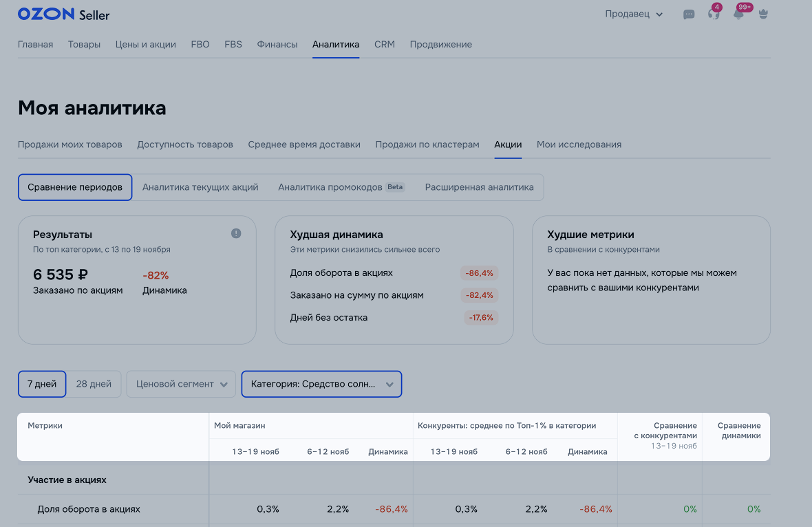Click the support headset icon
The height and width of the screenshot is (527, 812).
pos(714,14)
